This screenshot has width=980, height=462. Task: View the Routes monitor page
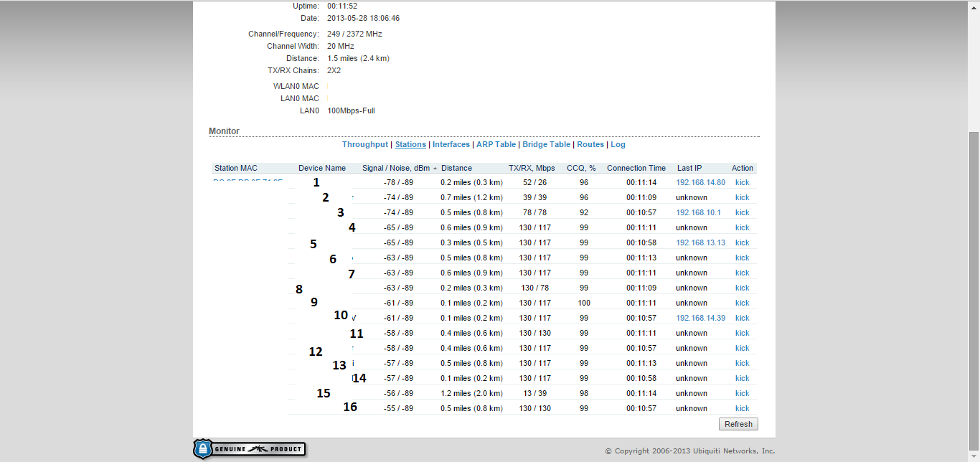coord(590,144)
